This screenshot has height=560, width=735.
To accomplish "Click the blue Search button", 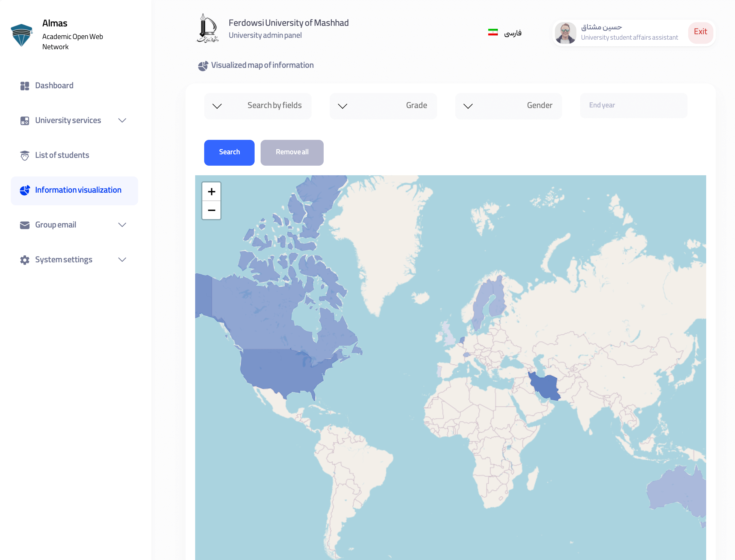I will (x=229, y=153).
